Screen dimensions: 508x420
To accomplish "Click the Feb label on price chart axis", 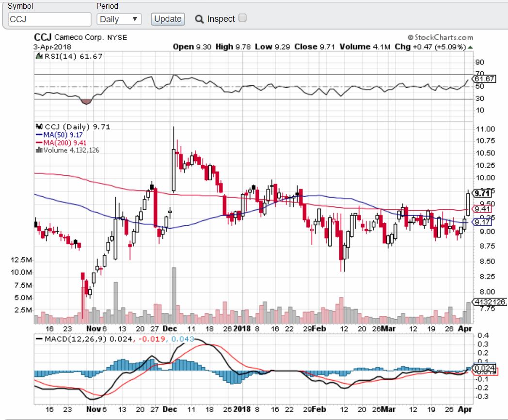I will tap(319, 328).
